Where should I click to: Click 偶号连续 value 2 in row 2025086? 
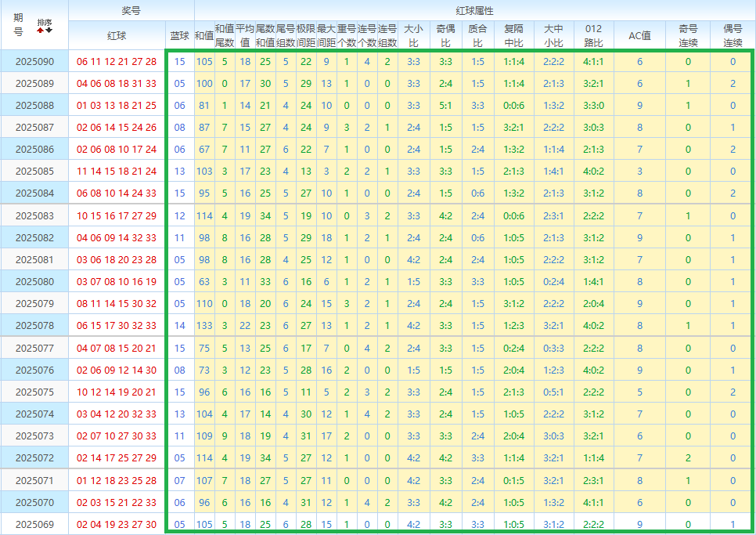[x=733, y=149]
